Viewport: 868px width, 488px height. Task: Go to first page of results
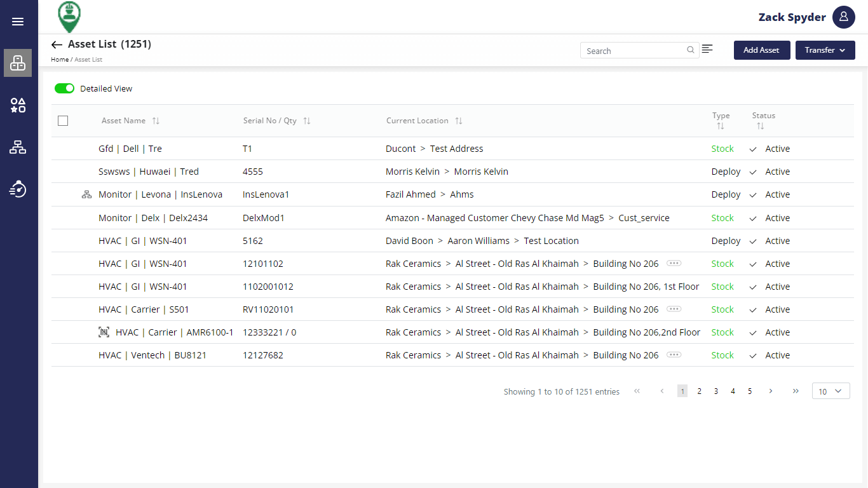637,391
